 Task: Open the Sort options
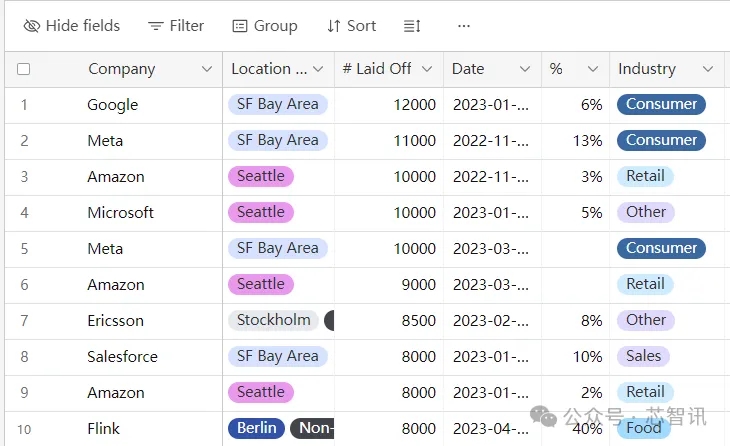coord(352,26)
